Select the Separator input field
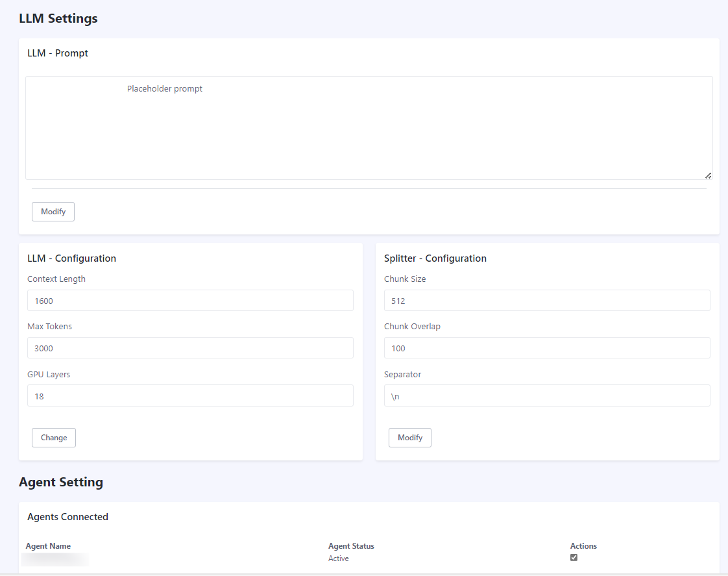Viewport: 728px width, 576px height. (547, 395)
